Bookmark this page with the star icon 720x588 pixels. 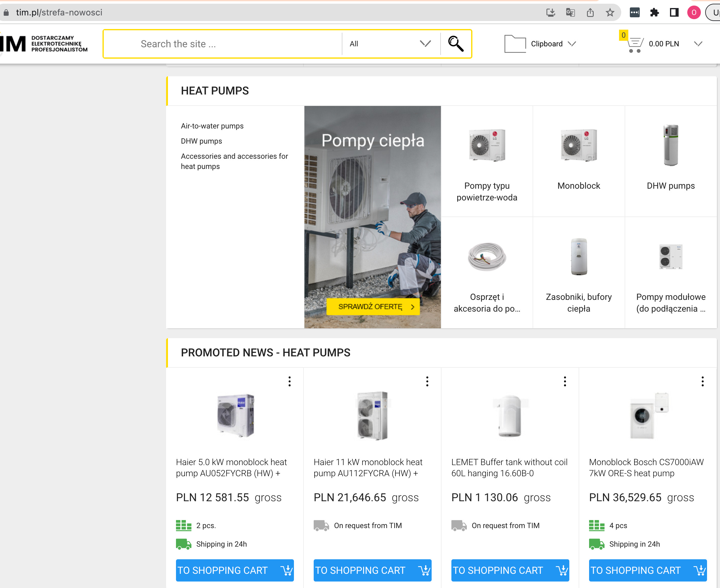(x=610, y=13)
